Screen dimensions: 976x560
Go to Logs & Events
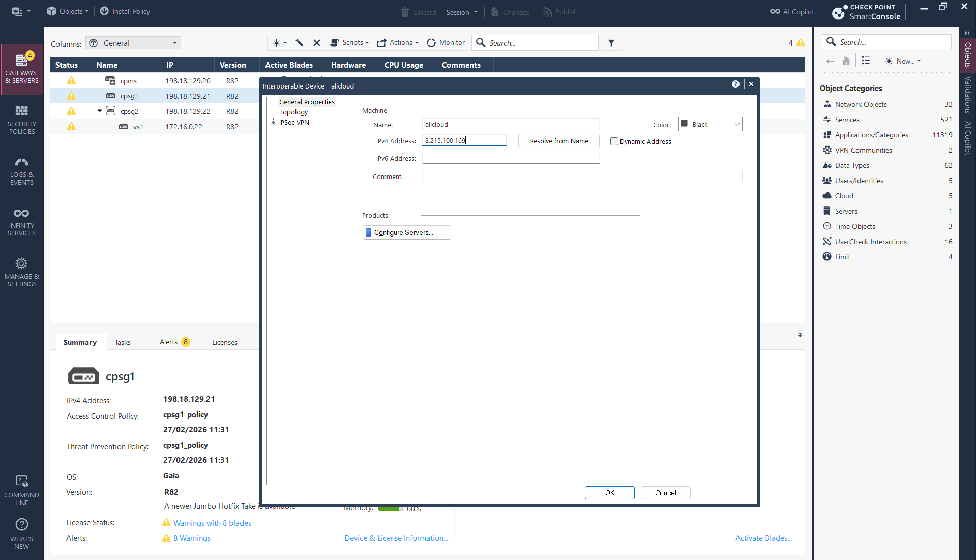(21, 171)
